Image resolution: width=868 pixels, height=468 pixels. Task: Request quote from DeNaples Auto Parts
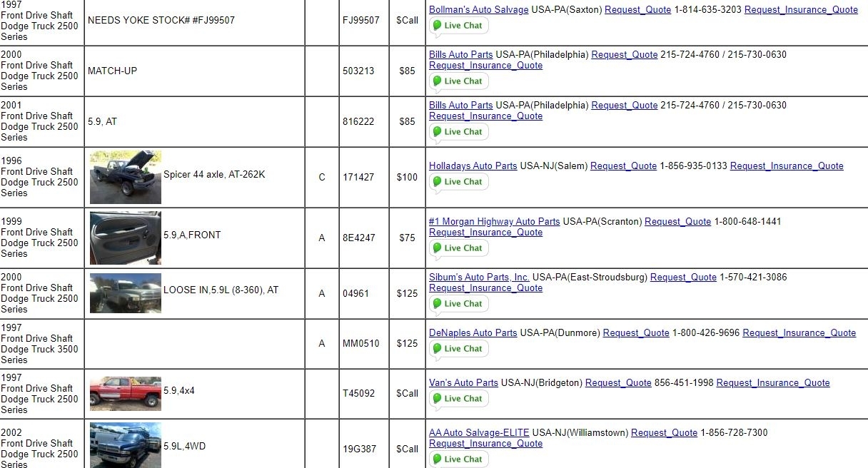[636, 333]
